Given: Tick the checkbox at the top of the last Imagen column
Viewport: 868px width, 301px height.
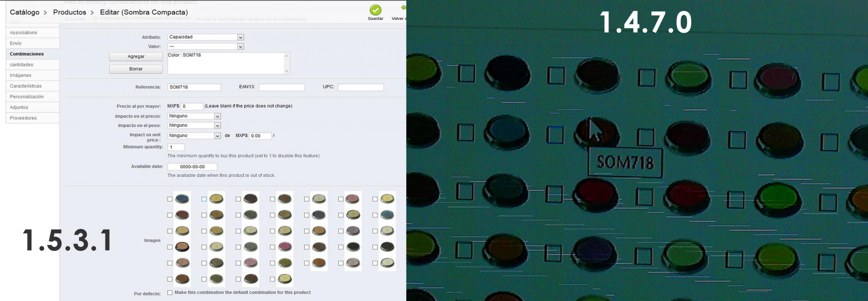Looking at the screenshot, I should [x=375, y=199].
